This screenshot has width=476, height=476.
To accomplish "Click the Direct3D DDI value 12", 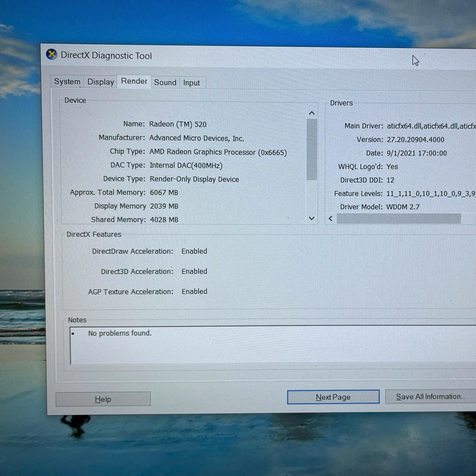I will click(x=390, y=180).
